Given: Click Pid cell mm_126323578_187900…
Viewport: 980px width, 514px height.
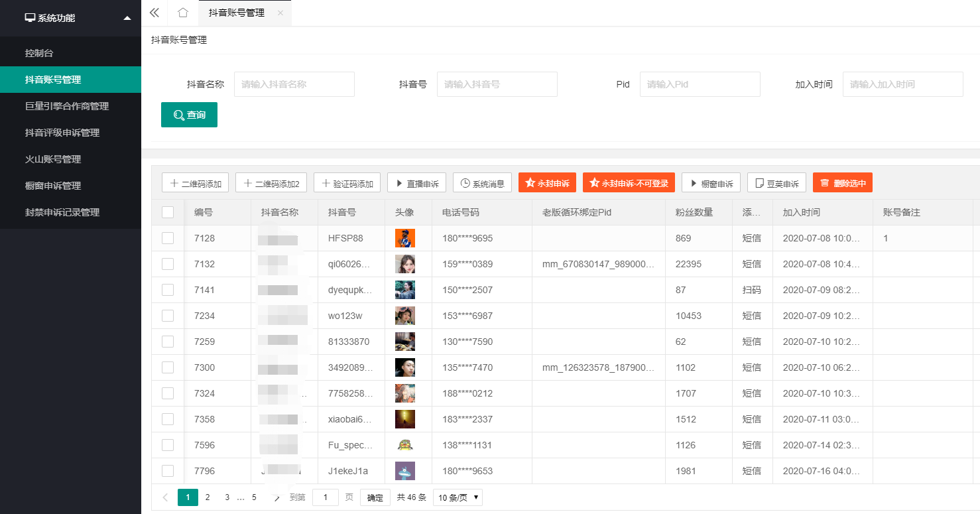Looking at the screenshot, I should tap(599, 367).
